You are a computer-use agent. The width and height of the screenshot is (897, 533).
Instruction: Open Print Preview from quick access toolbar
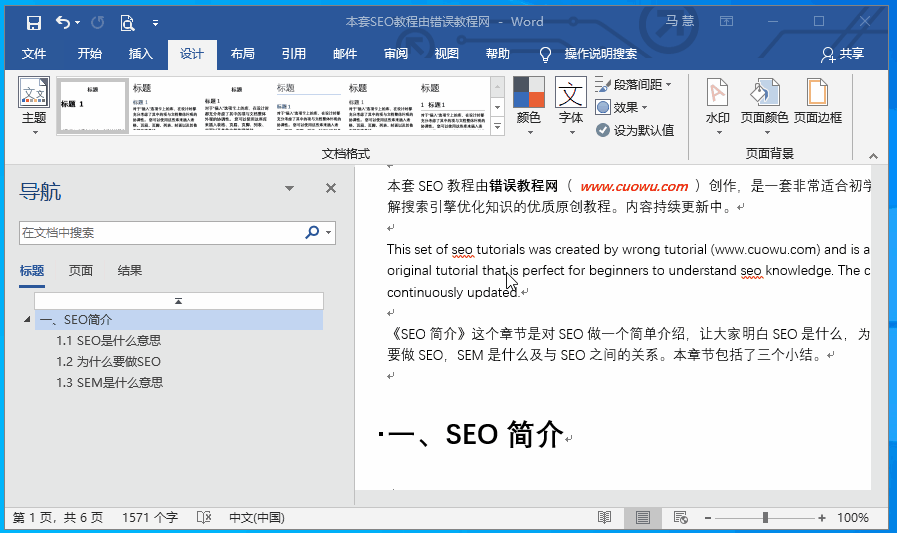pyautogui.click(x=127, y=22)
